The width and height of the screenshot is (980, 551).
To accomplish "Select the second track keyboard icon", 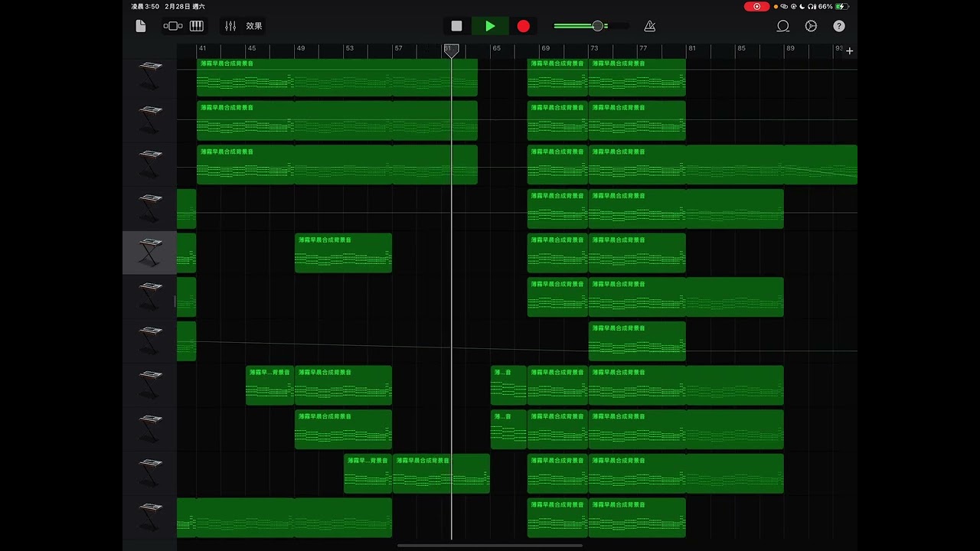I will point(150,121).
